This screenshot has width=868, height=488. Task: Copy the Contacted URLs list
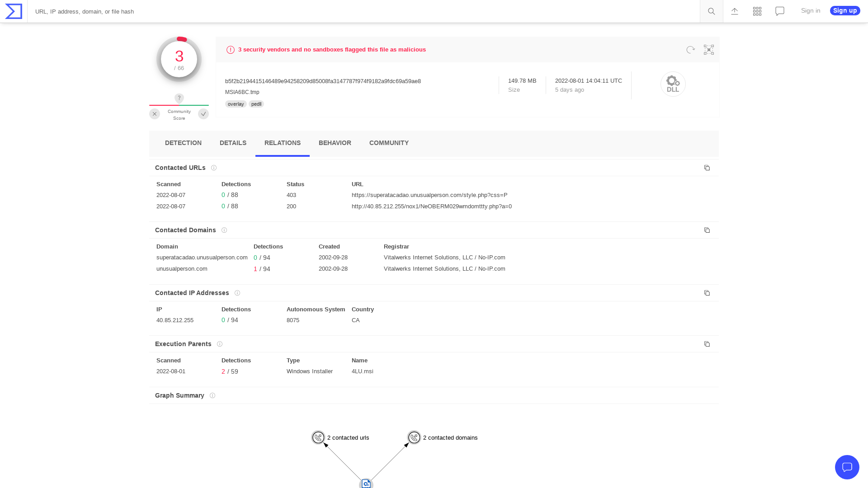click(707, 168)
